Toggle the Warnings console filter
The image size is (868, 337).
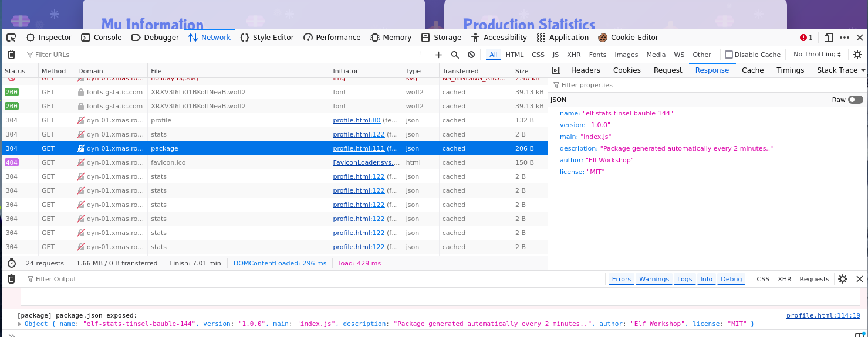tap(654, 279)
